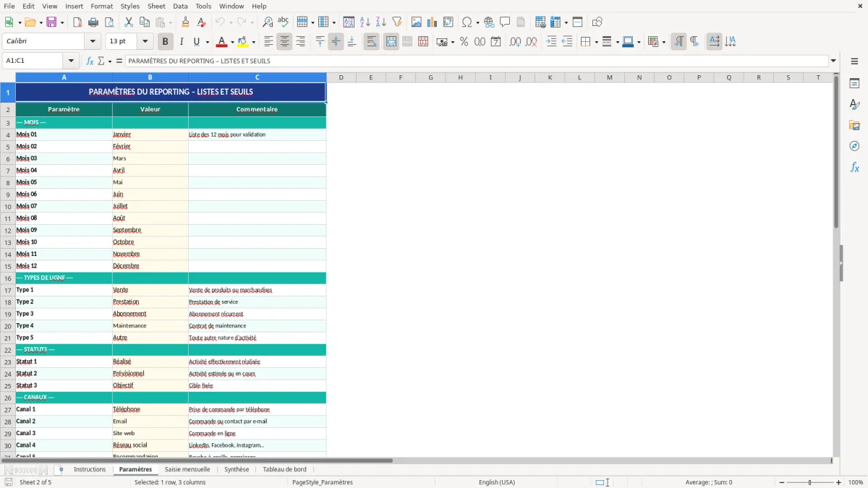Click English (USA) language in status bar
The width and height of the screenshot is (868, 488).
pos(496,482)
